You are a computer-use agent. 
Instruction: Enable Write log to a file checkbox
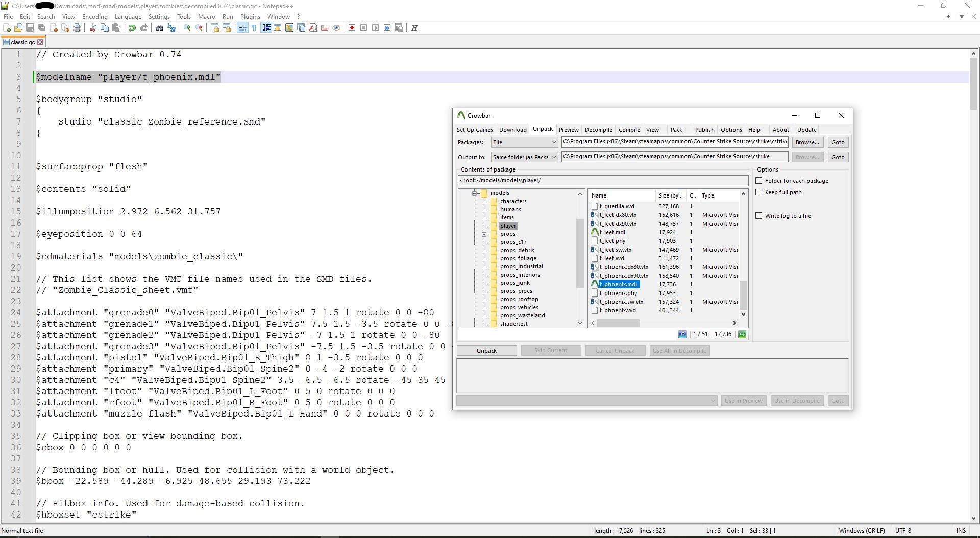(x=759, y=216)
